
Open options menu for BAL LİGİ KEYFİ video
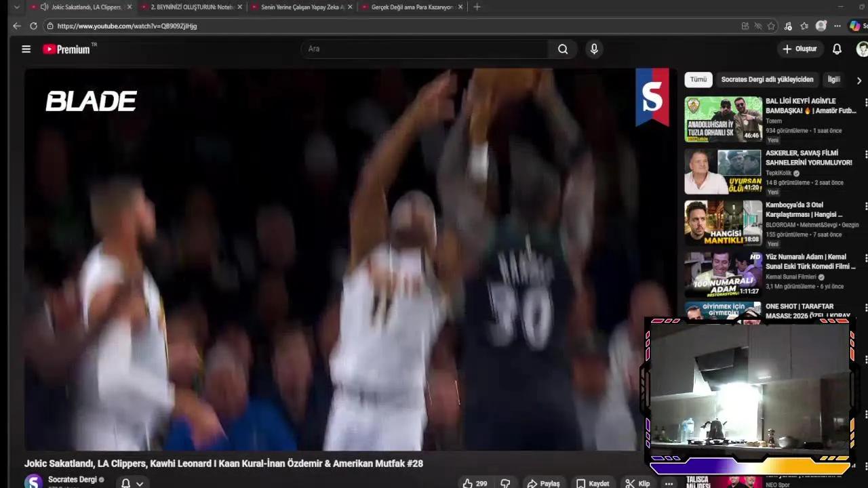click(865, 102)
